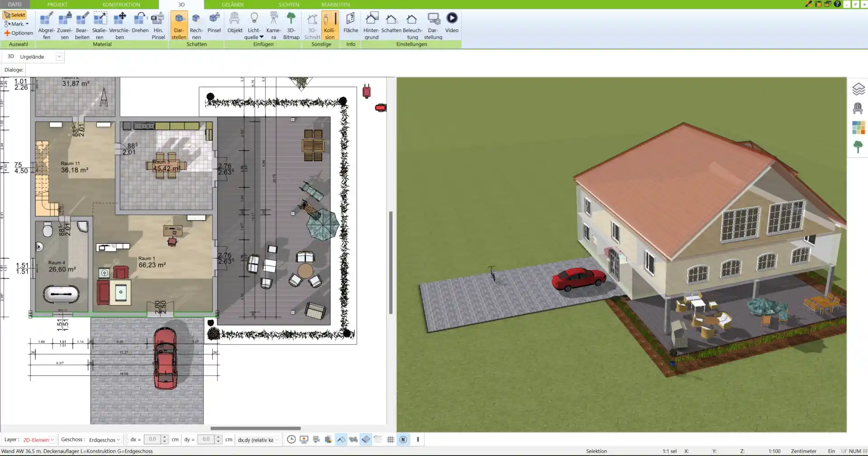
Task: Toggle the roof outline view button
Action: pyautogui.click(x=341, y=439)
